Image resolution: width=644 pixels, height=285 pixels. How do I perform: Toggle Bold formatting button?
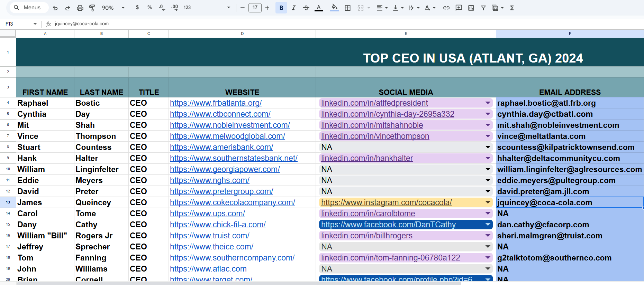point(281,8)
